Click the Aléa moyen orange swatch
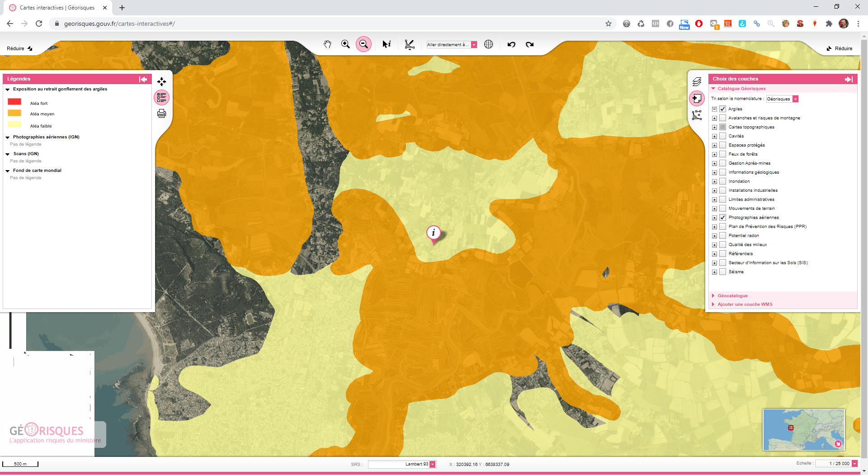Image resolution: width=868 pixels, height=475 pixels. point(14,113)
